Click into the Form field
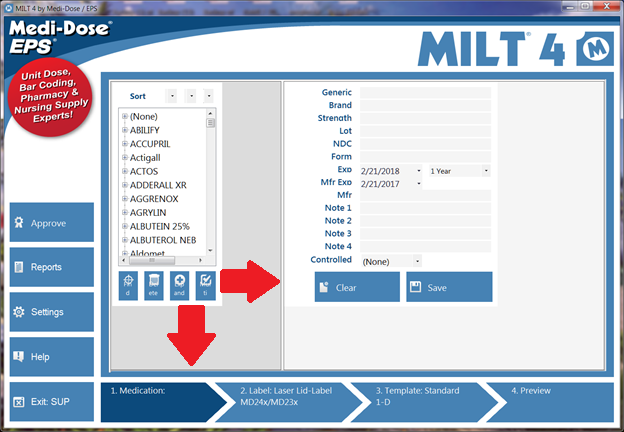Screen dimensions: 624x432 pos(425,156)
